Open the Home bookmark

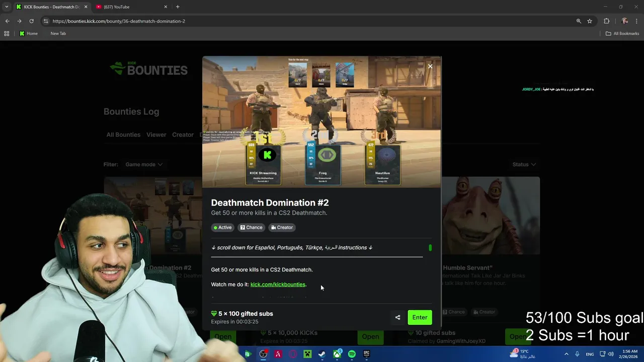pos(29,34)
